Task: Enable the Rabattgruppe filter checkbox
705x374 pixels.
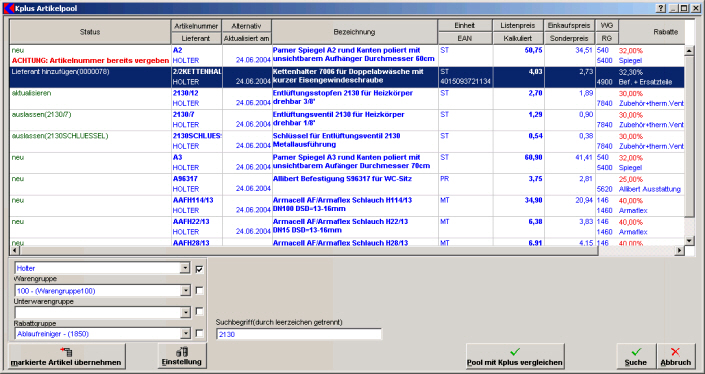Action: 200,334
